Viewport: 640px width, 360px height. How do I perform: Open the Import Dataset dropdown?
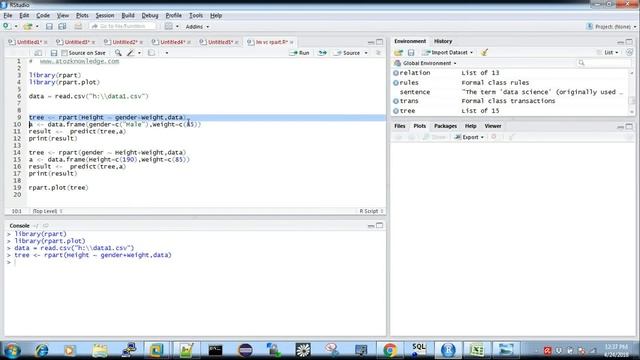pyautogui.click(x=448, y=53)
